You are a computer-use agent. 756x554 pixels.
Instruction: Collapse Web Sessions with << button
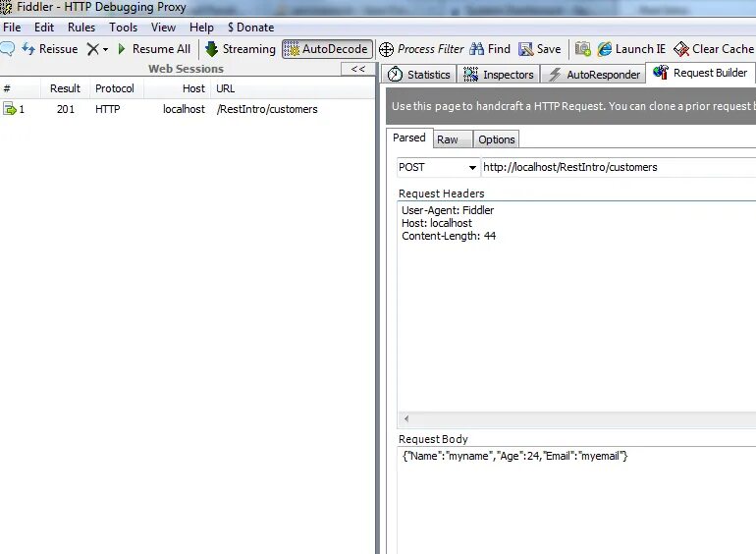357,69
